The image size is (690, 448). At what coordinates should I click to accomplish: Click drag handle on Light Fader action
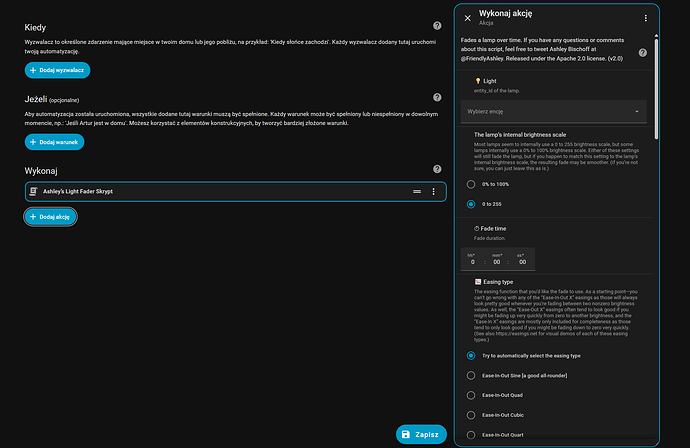click(x=416, y=191)
